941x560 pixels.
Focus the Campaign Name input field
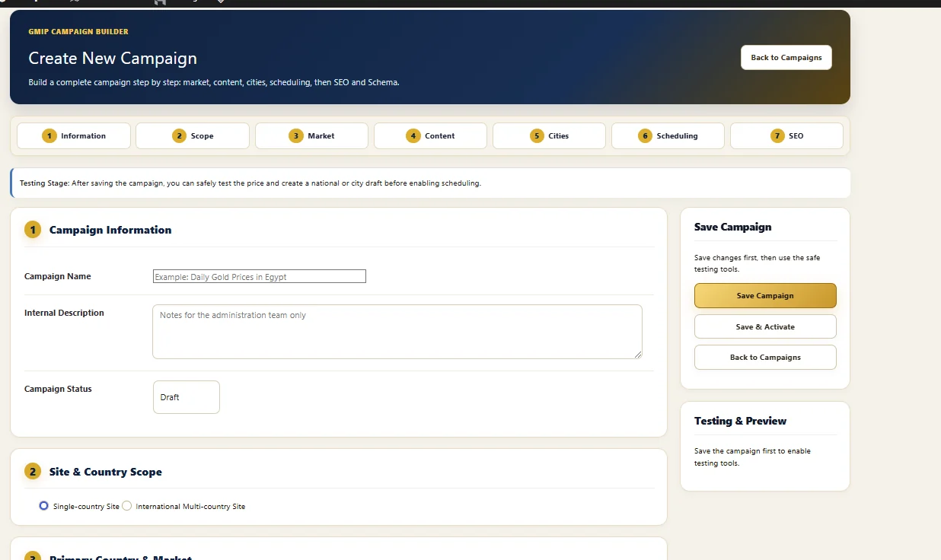[260, 277]
